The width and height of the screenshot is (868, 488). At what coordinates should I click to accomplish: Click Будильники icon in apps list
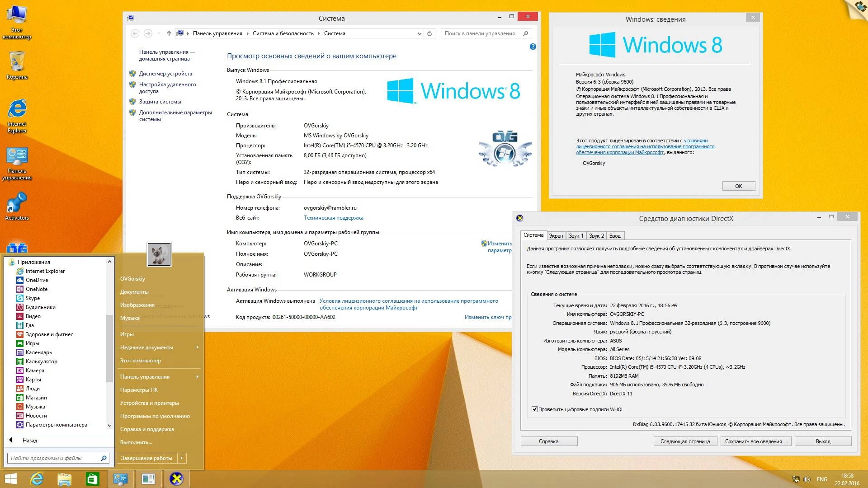(20, 307)
